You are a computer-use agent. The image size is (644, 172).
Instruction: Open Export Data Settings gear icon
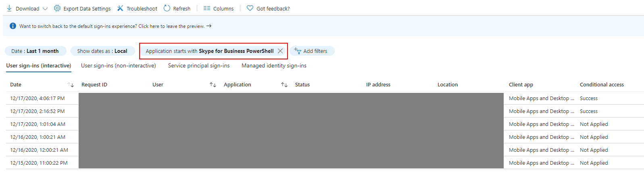point(57,8)
